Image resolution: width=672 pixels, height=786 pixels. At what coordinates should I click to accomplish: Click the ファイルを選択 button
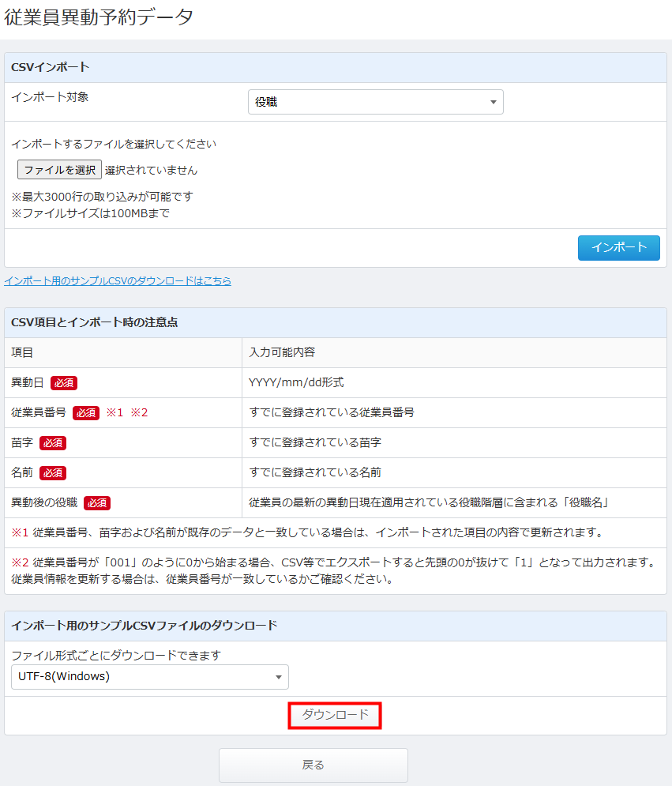coord(59,170)
